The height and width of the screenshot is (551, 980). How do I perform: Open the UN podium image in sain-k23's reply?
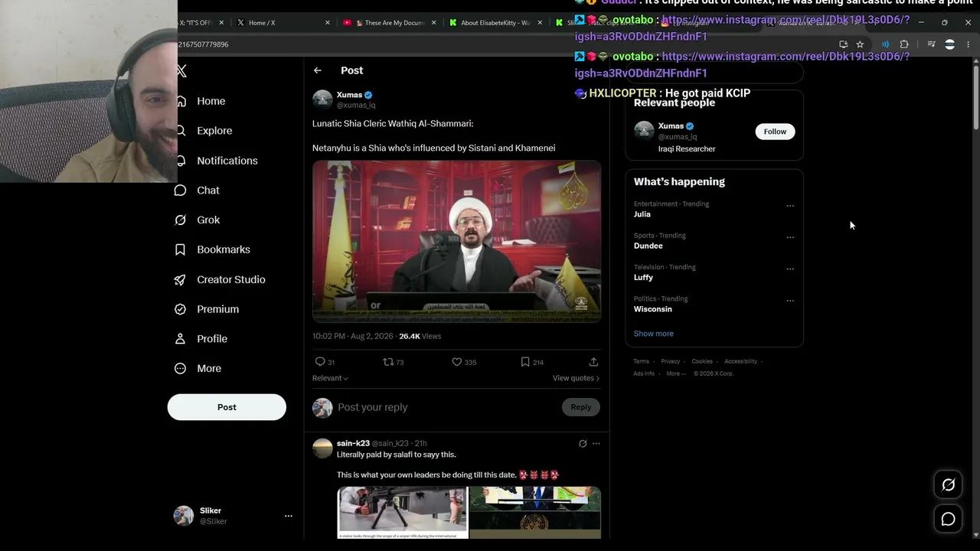coord(535,513)
